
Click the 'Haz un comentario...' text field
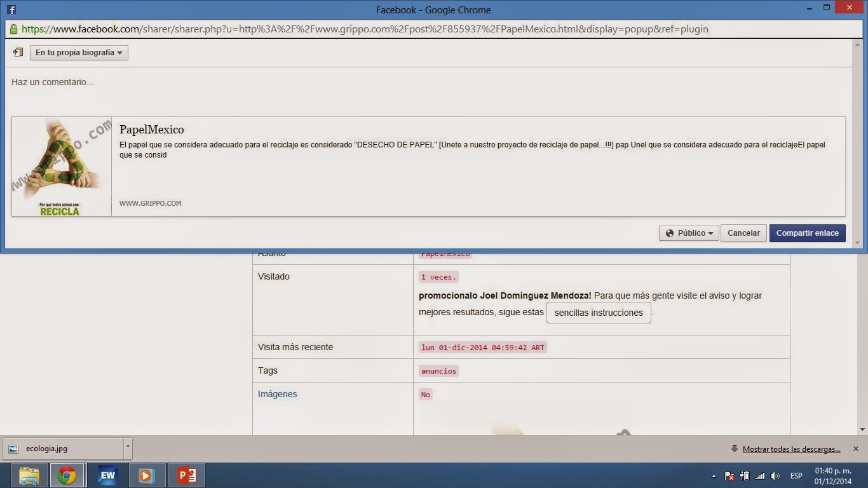click(428, 82)
